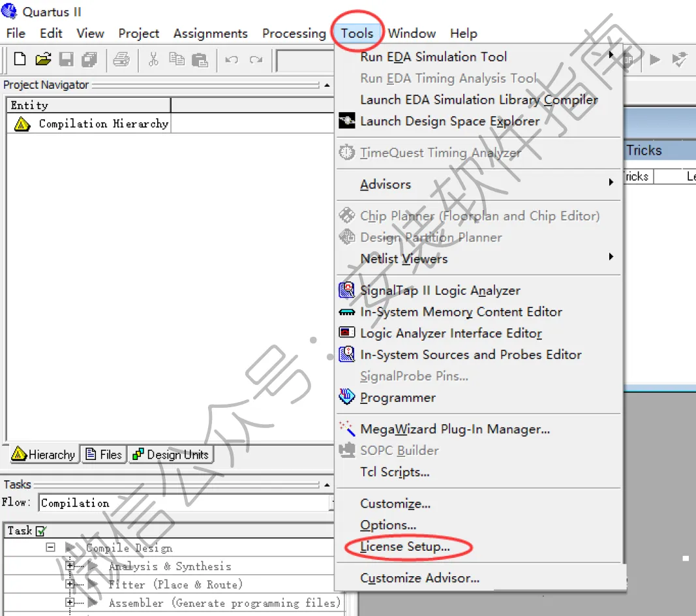Open the Processing menu
The height and width of the screenshot is (616, 696).
(x=294, y=34)
